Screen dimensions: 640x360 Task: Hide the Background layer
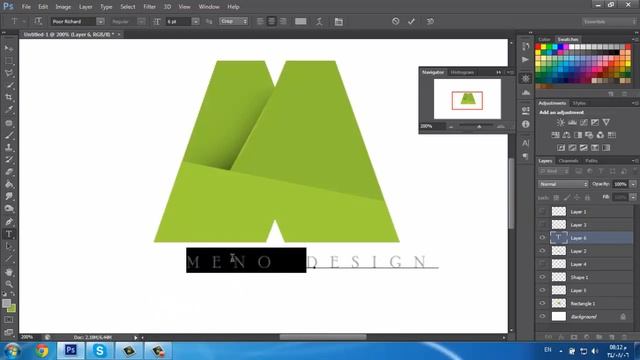coord(542,316)
